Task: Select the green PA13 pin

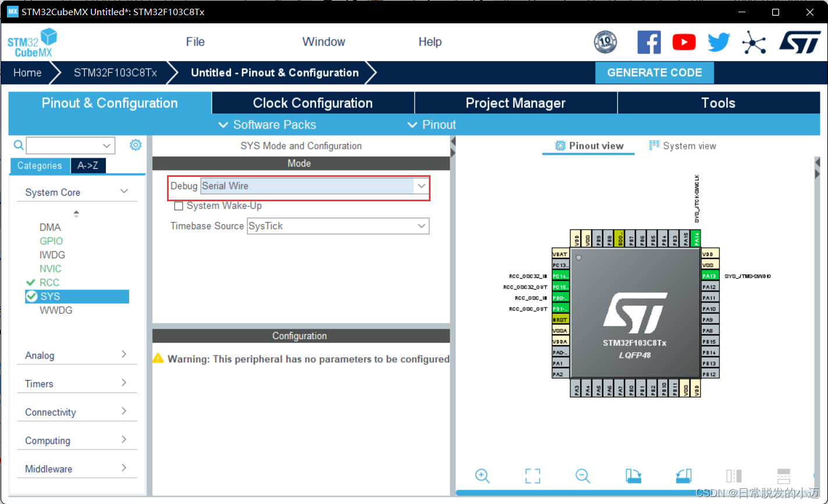Action: [x=709, y=276]
